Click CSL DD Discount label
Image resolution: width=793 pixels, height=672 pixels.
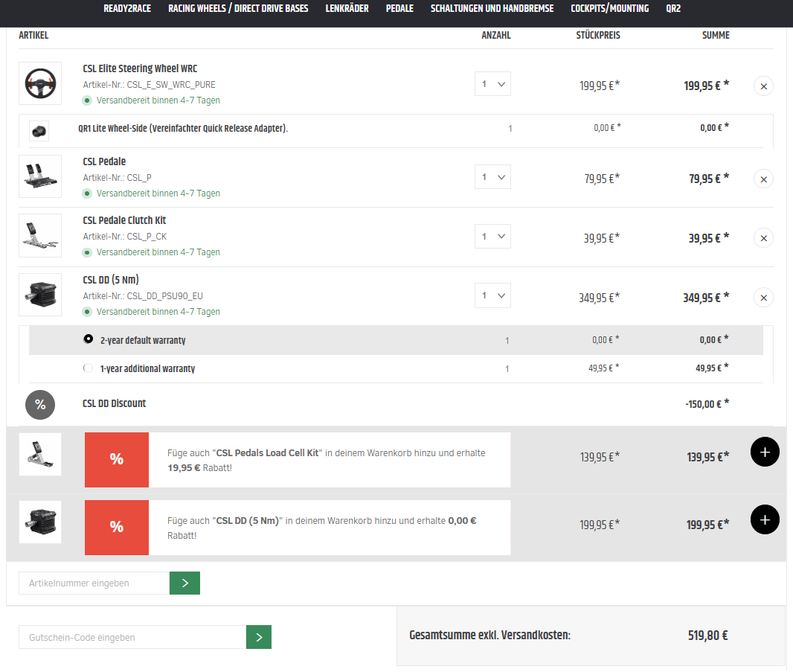click(x=115, y=403)
